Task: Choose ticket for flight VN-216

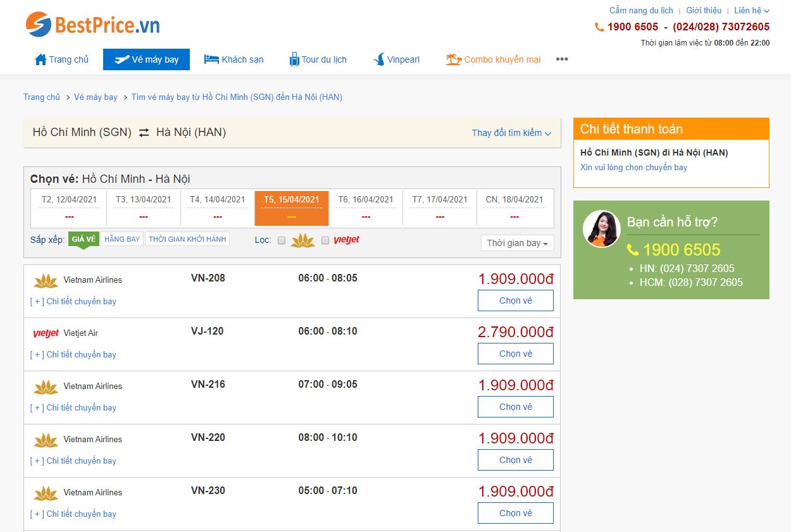Action: (516, 407)
